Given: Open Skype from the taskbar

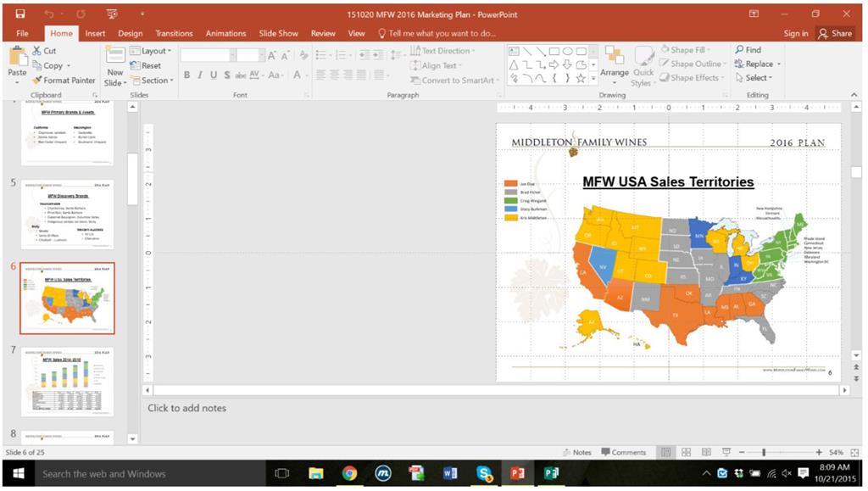Looking at the screenshot, I should pos(484,473).
